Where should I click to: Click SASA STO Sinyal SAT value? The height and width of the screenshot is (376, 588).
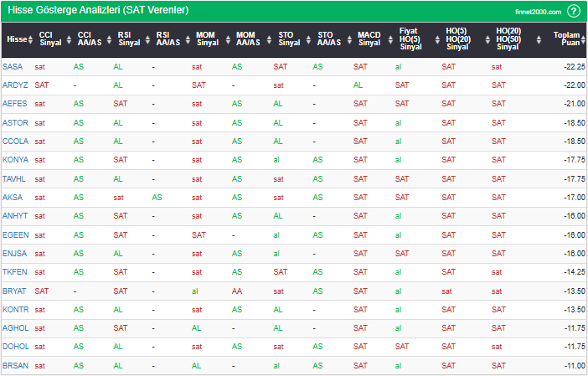(x=280, y=67)
